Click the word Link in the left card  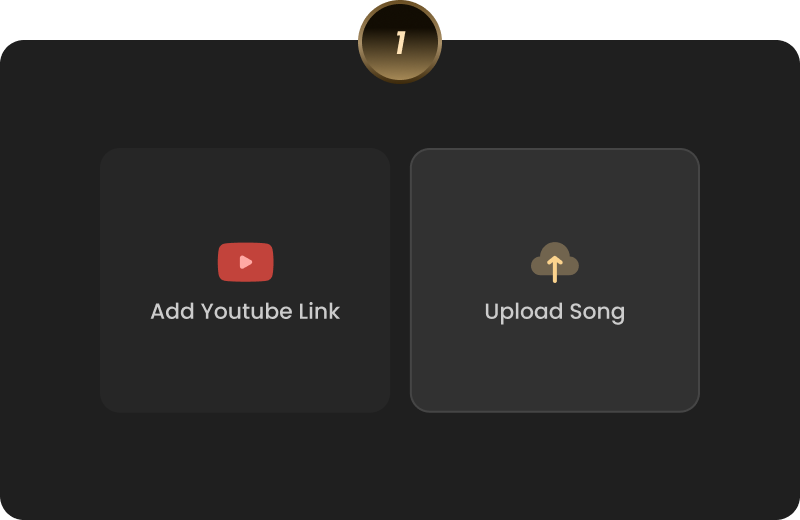pos(319,311)
